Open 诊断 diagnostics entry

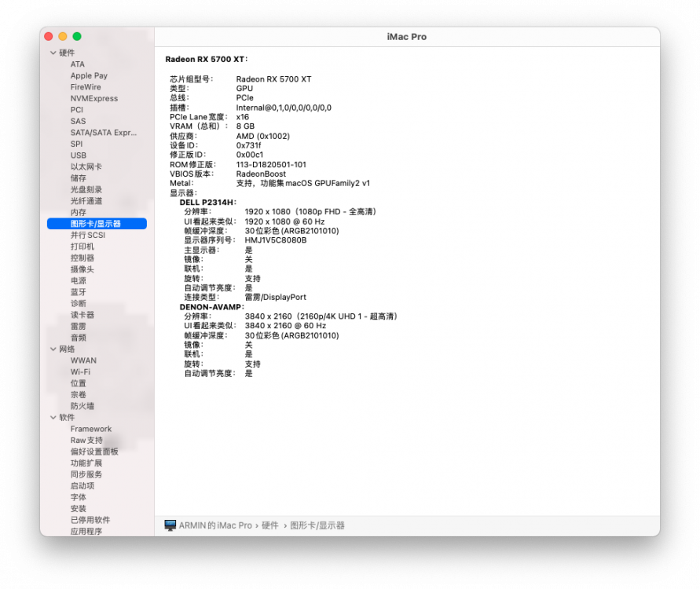click(78, 303)
